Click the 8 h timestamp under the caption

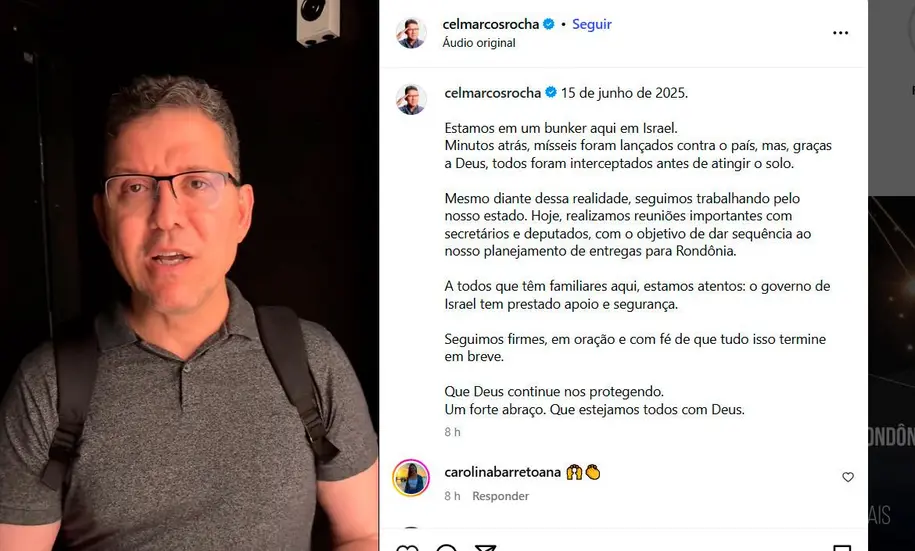point(452,432)
